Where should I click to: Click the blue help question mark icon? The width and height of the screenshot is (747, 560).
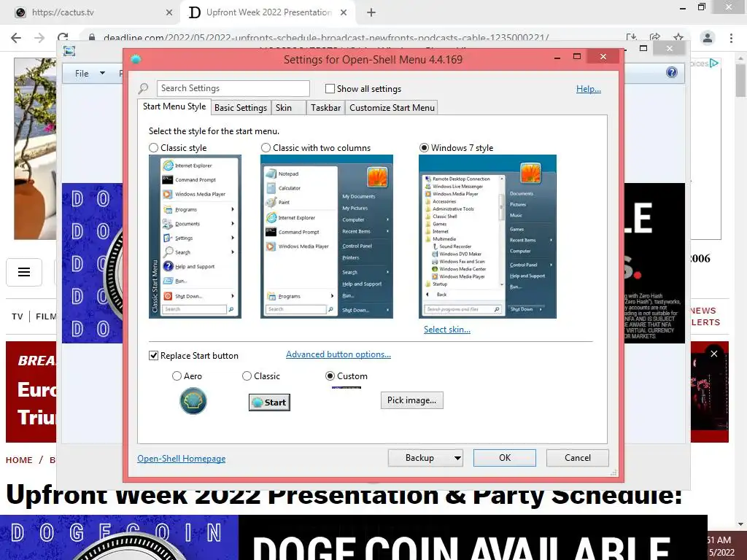point(672,72)
